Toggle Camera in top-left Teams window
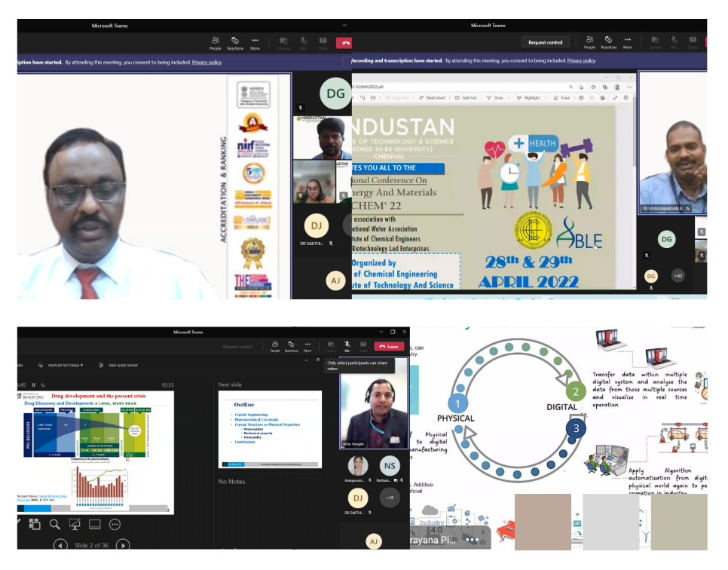The image size is (728, 570). (283, 43)
